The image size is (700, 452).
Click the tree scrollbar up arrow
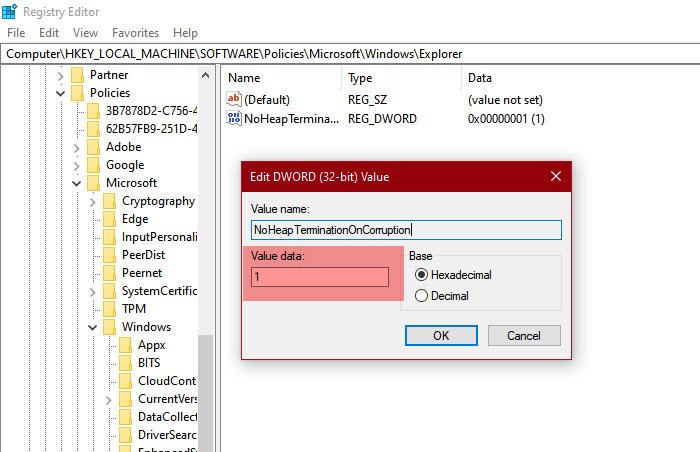pos(205,75)
